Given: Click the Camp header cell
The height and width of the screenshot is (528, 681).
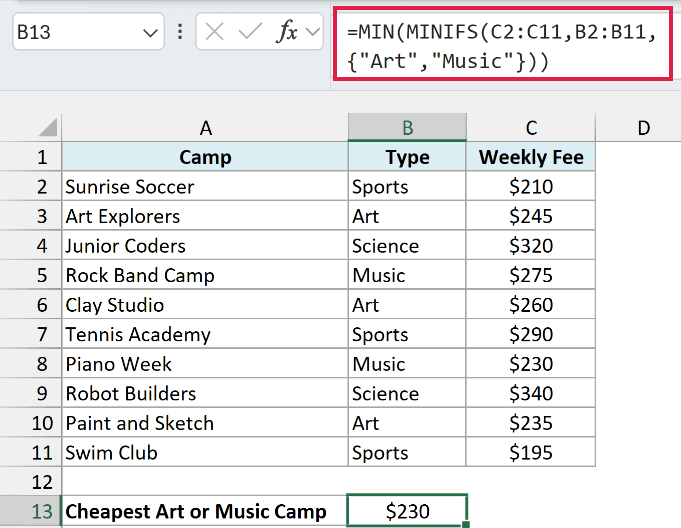Looking at the screenshot, I should click(x=205, y=157).
